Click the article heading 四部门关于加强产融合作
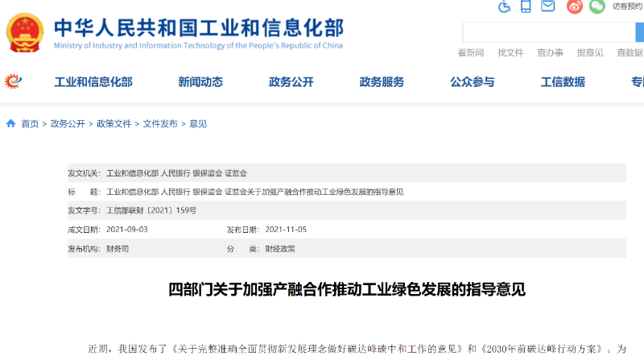This screenshot has height=356, width=644. [x=347, y=289]
